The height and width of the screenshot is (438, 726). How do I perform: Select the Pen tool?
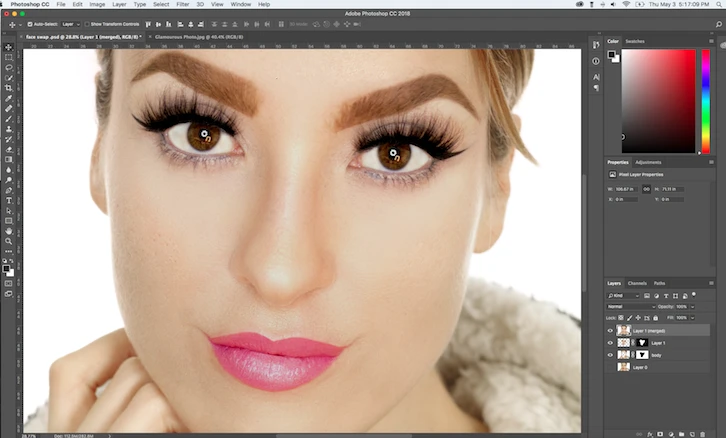(8, 190)
